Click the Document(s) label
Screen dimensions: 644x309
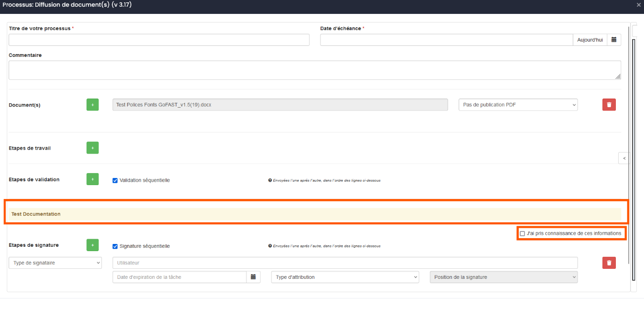point(24,105)
